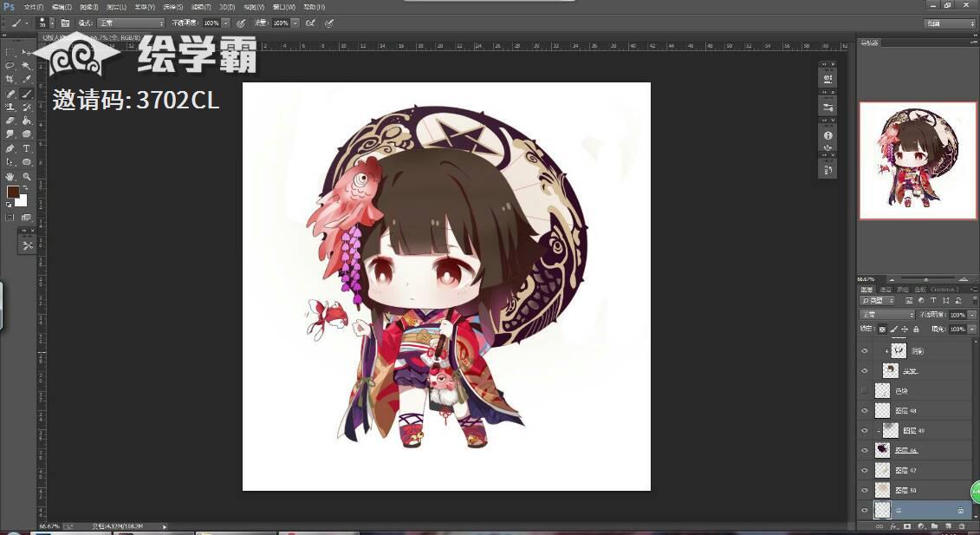Select the Zoom tool
This screenshot has height=535, width=980.
[x=26, y=177]
